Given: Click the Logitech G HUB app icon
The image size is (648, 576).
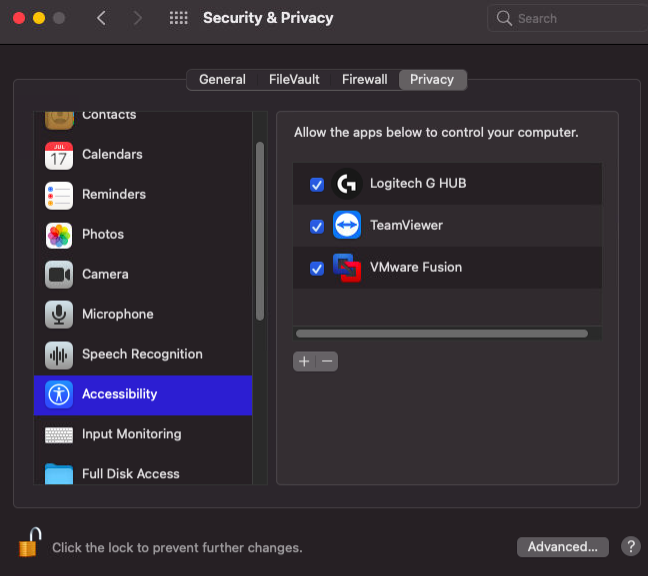Looking at the screenshot, I should coord(347,184).
